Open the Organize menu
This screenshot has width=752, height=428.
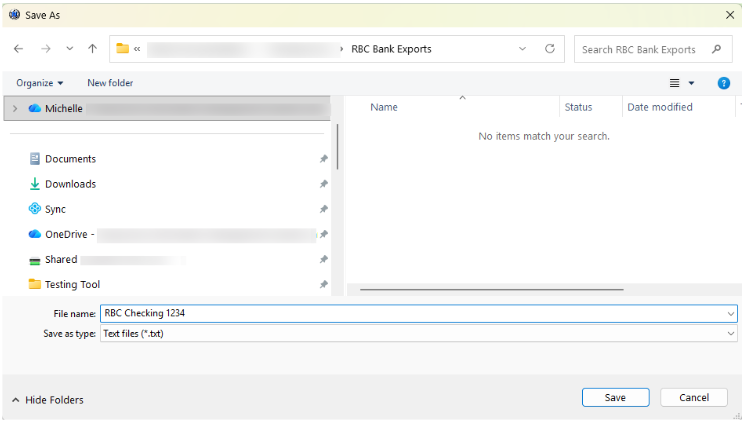[40, 83]
